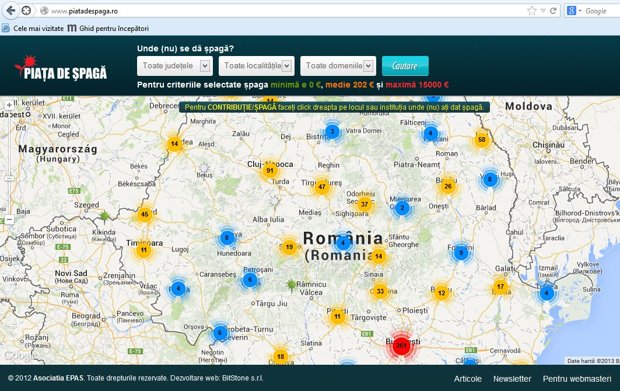This screenshot has height=391, width=620.
Task: Click the red Bucharest cluster marker 261
Action: [x=401, y=346]
